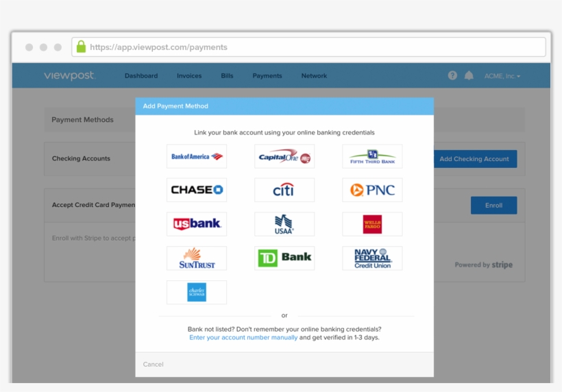This screenshot has height=392, width=562.
Task: Choose the Citi bank tile
Action: [284, 190]
